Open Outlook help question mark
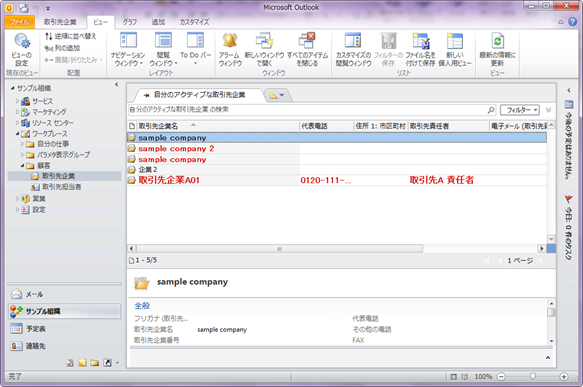583x387 pixels. [x=573, y=22]
